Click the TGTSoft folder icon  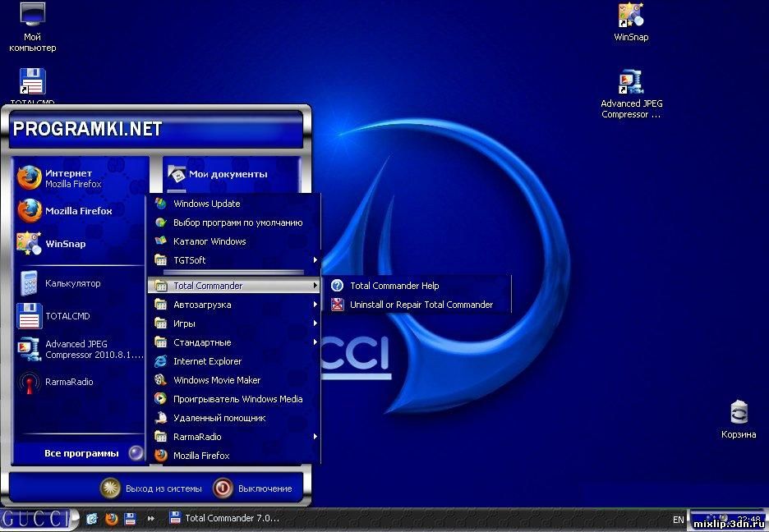pyautogui.click(x=160, y=259)
